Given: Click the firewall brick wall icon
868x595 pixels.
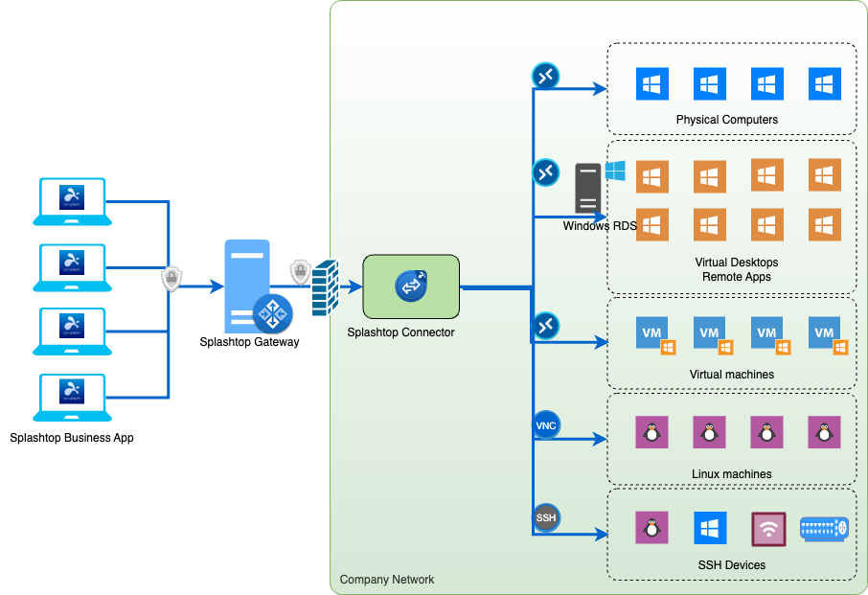Looking at the screenshot, I should coord(325,287).
